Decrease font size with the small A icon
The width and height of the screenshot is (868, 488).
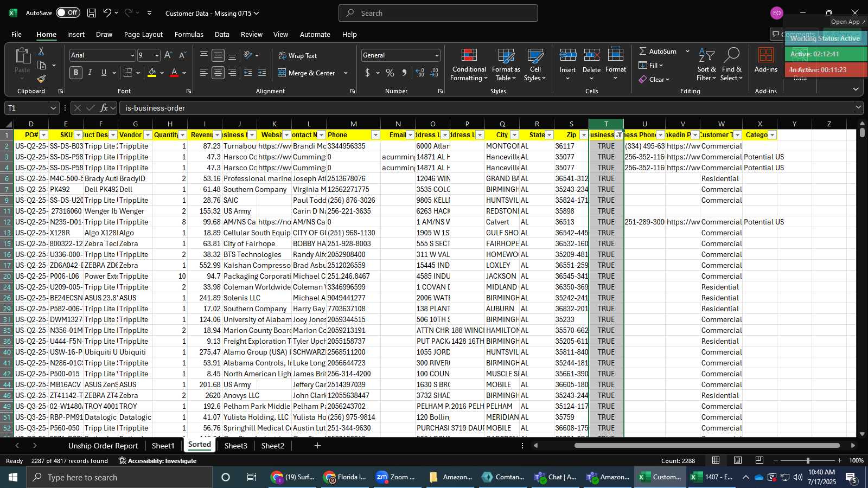pos(182,55)
